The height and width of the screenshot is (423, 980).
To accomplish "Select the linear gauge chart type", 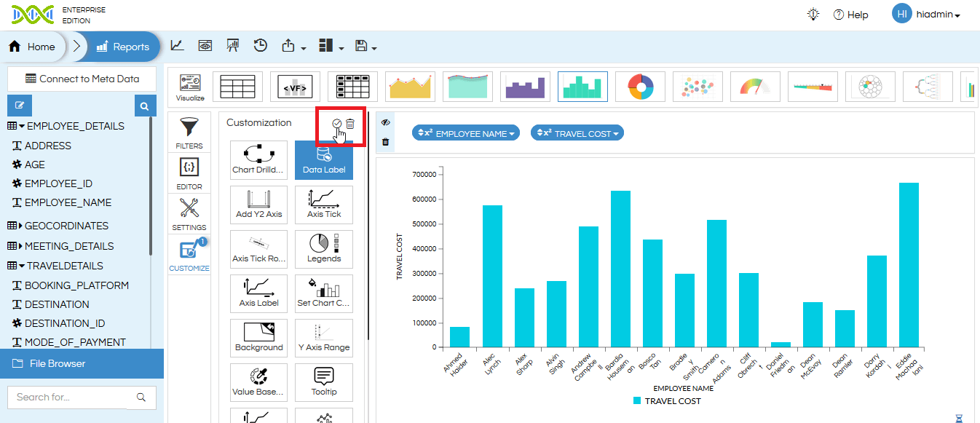I will 813,87.
